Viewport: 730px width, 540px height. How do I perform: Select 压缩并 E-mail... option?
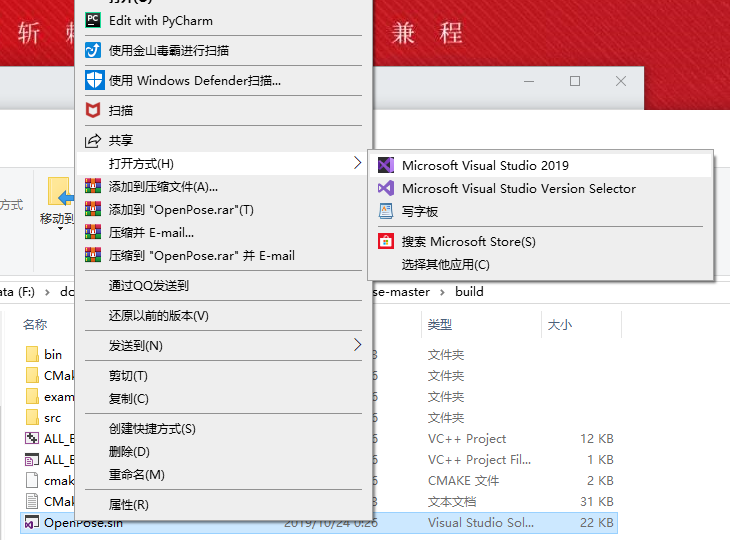151,232
